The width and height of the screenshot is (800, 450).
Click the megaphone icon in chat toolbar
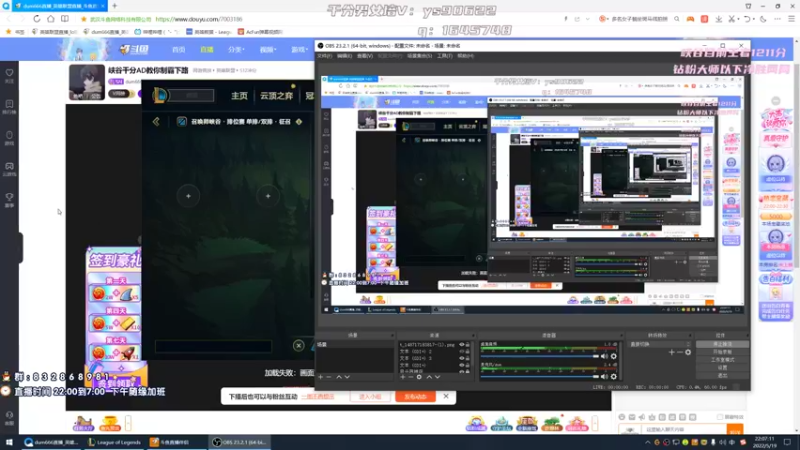click(x=642, y=417)
